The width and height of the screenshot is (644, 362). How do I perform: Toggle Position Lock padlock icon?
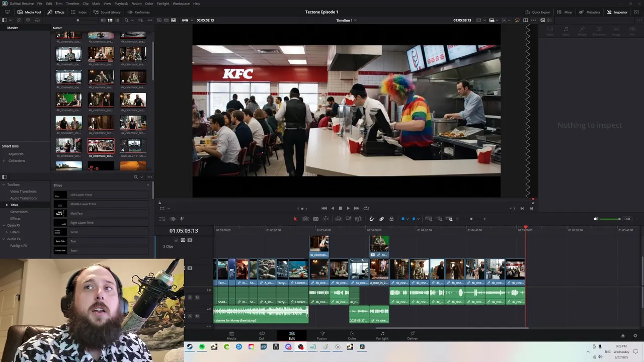[x=391, y=219]
